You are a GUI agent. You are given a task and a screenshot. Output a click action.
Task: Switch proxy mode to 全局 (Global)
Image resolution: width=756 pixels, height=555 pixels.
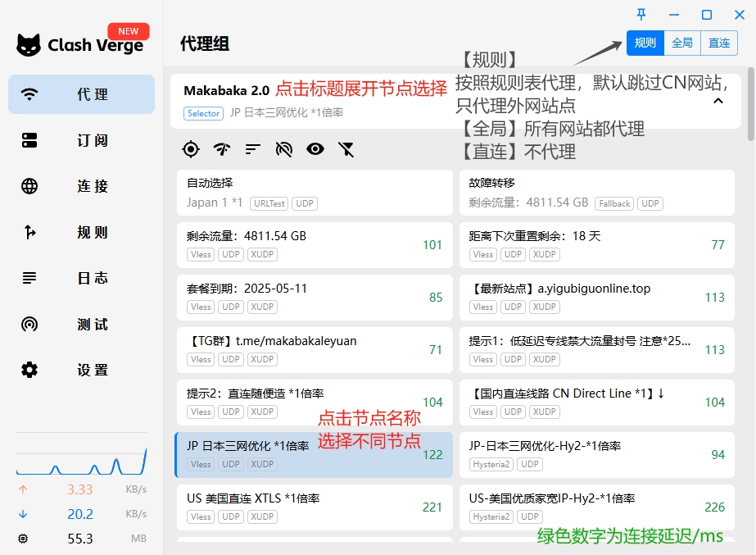pos(682,43)
